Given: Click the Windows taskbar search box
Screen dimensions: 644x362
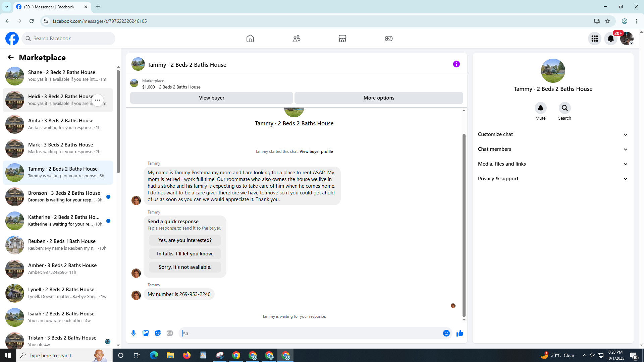Looking at the screenshot, I should coord(64,355).
